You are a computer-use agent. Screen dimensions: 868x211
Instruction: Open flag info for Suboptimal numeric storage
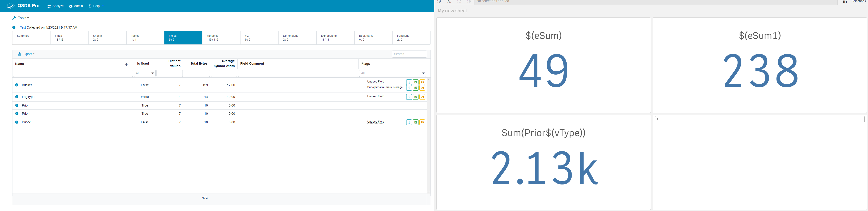click(409, 88)
